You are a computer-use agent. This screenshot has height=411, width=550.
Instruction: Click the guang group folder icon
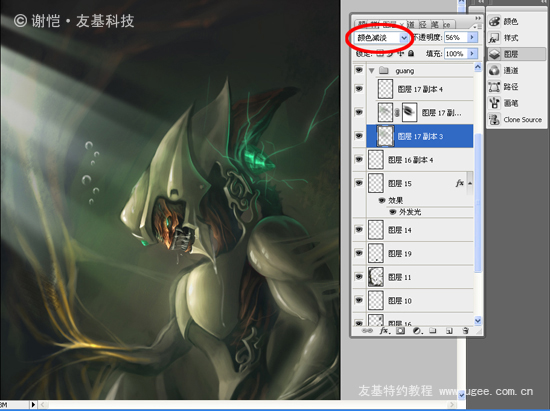click(384, 71)
